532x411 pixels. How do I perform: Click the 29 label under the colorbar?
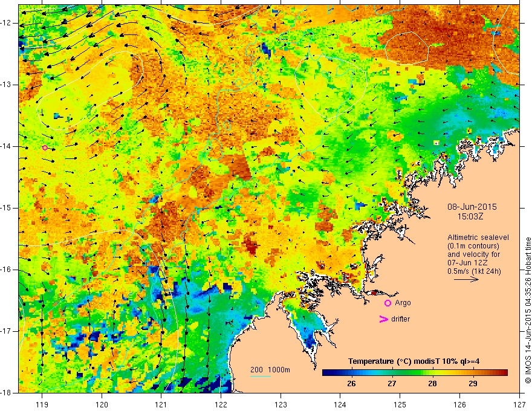pyautogui.click(x=473, y=384)
